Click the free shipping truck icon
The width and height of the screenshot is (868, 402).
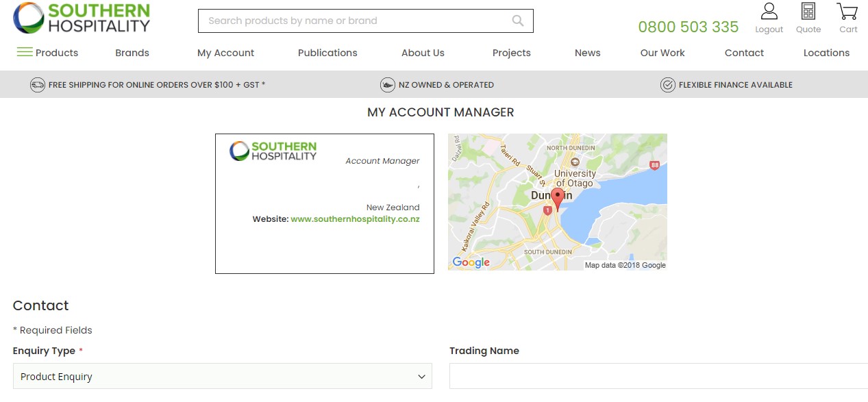coord(38,85)
